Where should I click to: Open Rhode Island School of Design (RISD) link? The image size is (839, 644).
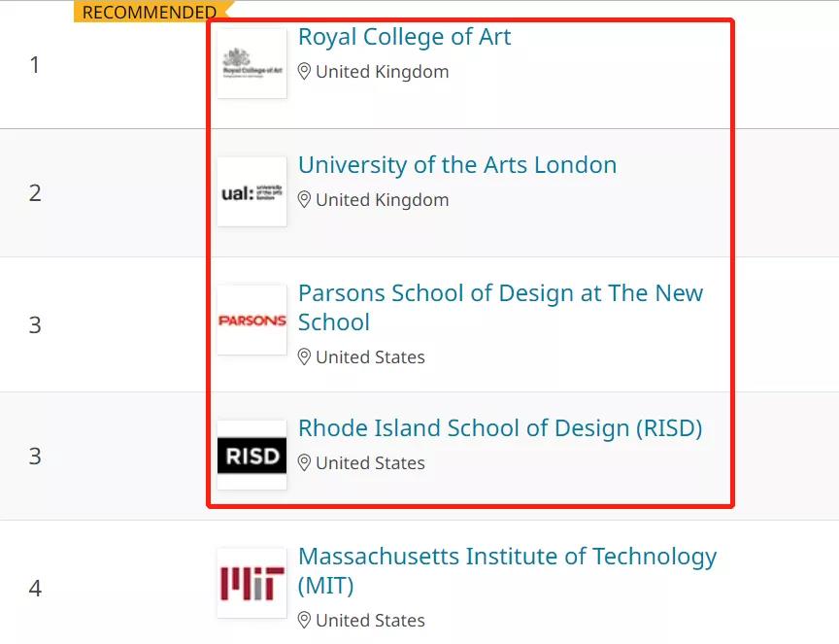pos(500,428)
